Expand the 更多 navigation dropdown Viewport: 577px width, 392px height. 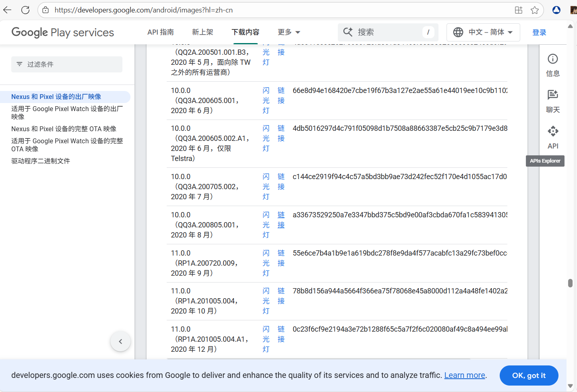click(x=289, y=32)
